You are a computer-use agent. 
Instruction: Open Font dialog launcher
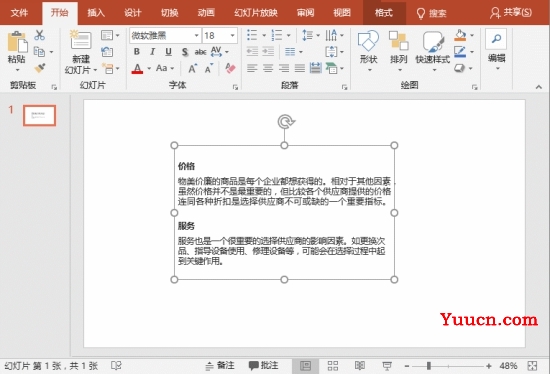tap(235, 87)
